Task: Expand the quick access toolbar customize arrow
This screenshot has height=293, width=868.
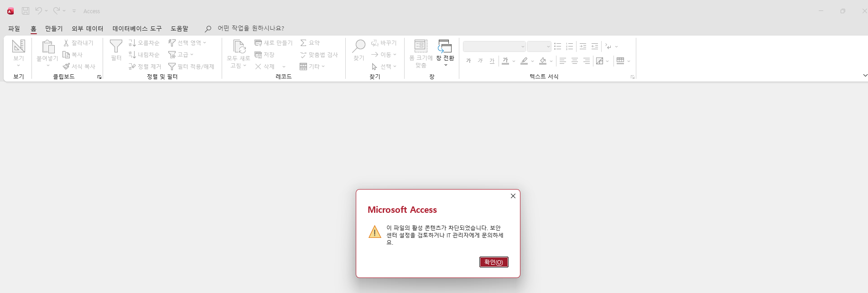Action: tap(74, 11)
